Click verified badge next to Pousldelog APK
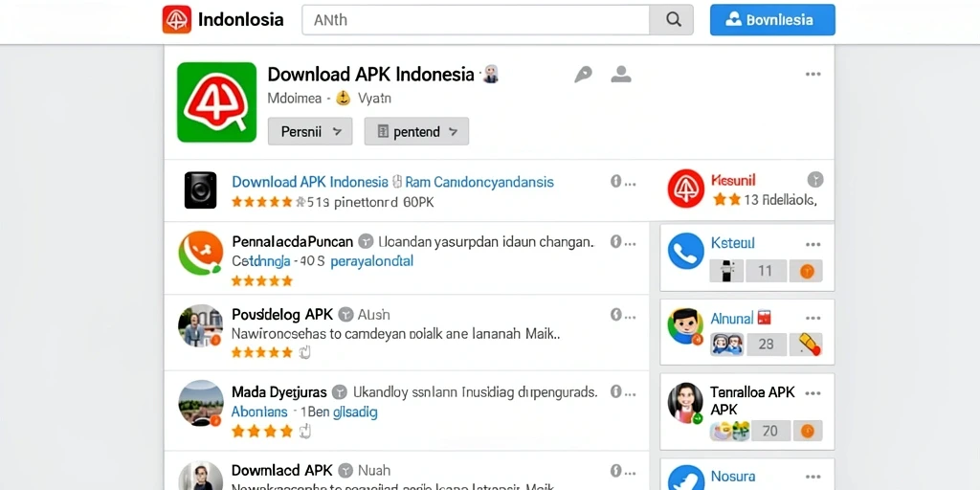 pyautogui.click(x=345, y=314)
